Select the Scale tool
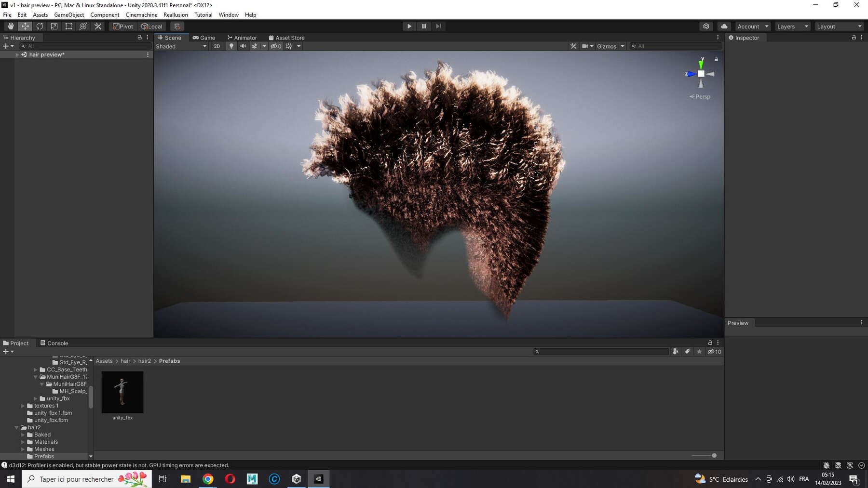Image resolution: width=868 pixels, height=488 pixels. (54, 26)
